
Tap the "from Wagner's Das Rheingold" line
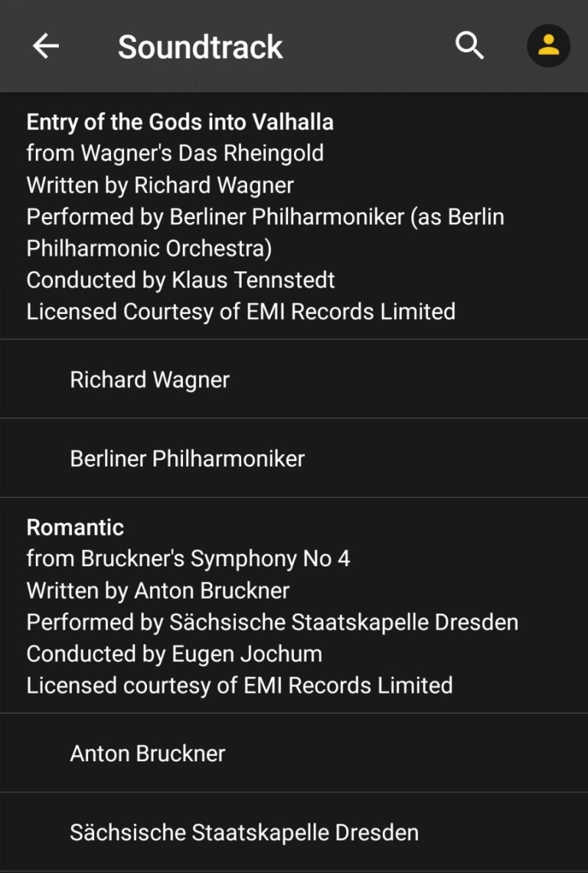175,153
